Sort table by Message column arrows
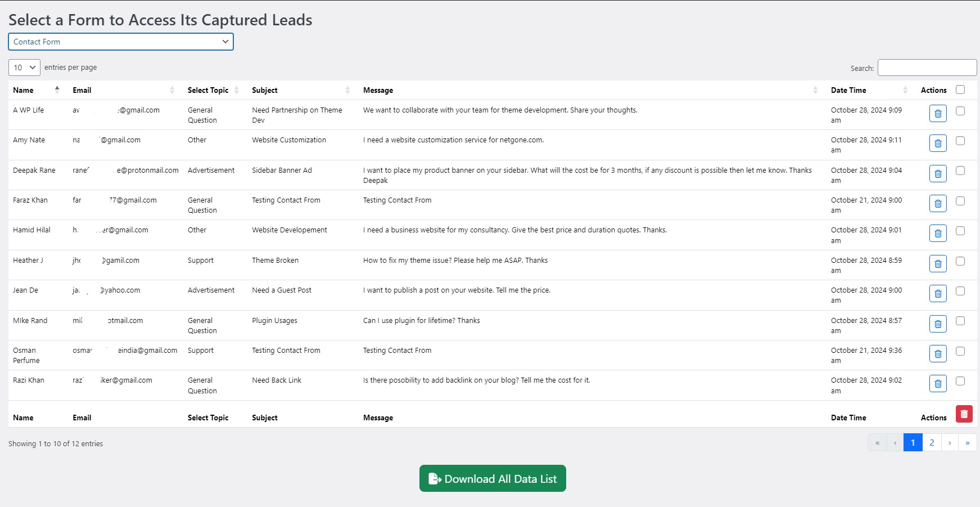 (815, 90)
